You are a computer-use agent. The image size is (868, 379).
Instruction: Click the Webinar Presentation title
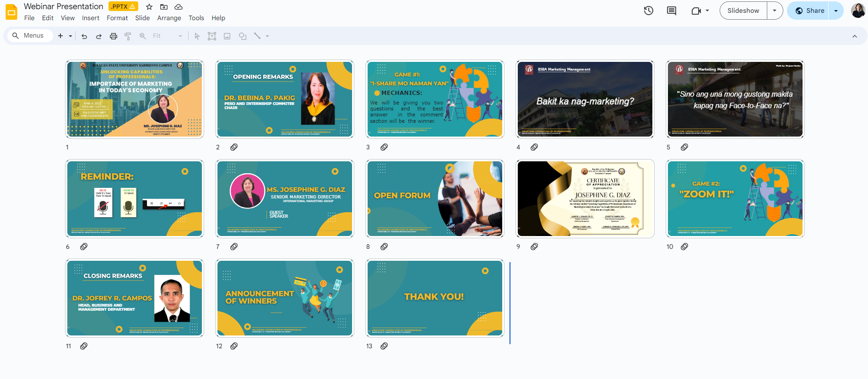(64, 6)
